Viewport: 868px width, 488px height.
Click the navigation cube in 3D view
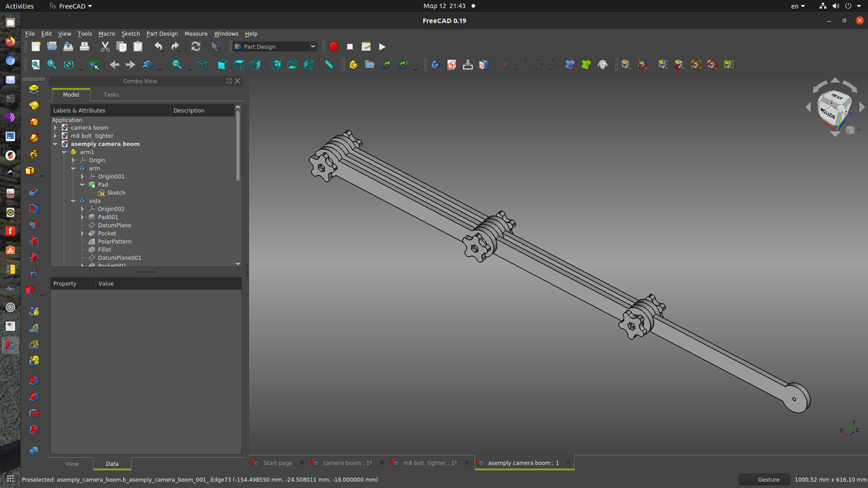tap(834, 108)
